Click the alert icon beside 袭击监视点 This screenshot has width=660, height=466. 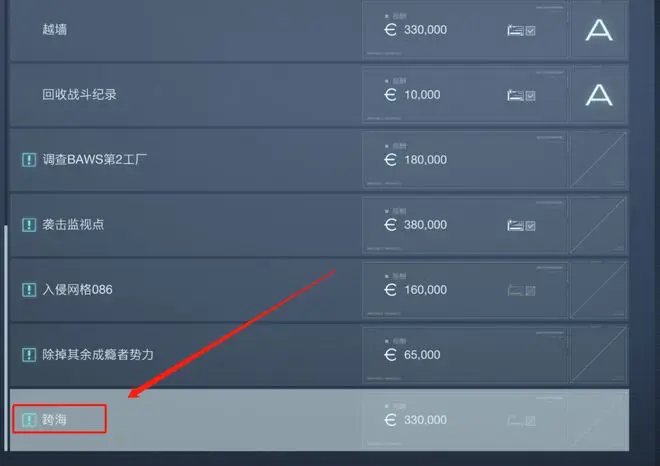[x=29, y=225]
